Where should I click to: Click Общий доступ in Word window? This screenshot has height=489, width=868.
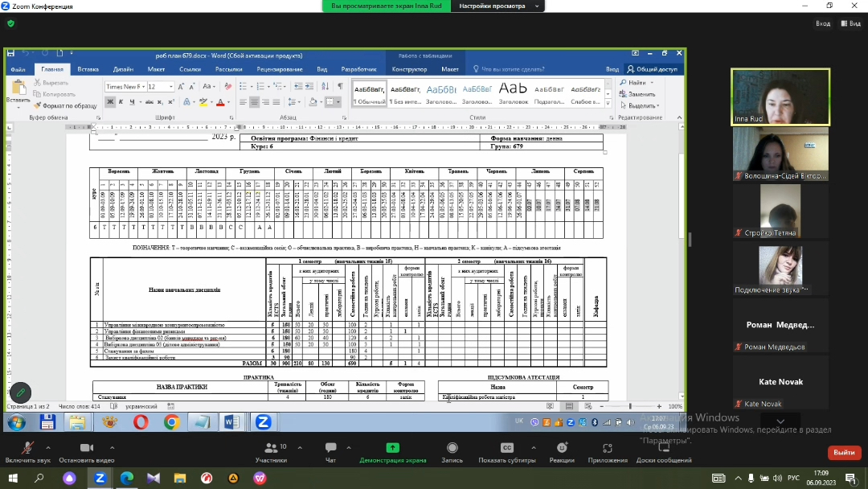pyautogui.click(x=652, y=69)
